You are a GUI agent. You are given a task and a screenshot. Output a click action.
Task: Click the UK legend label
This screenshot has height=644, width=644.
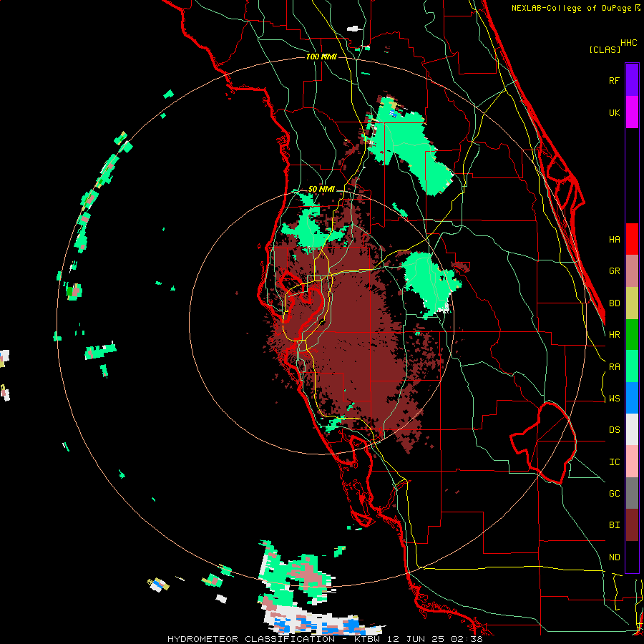click(614, 112)
